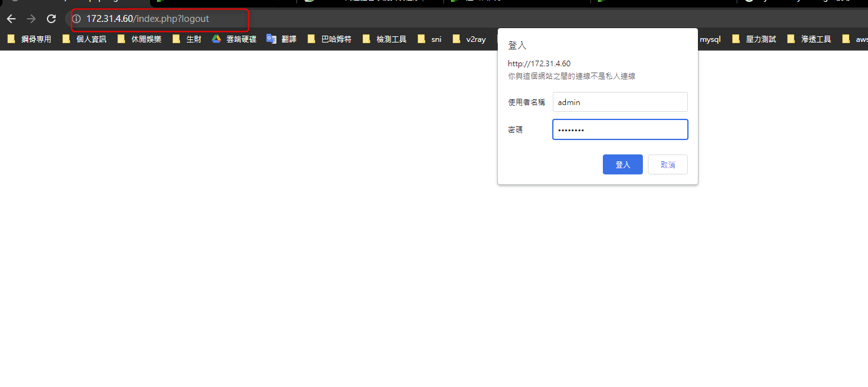Screen dimensions: 868x387
Task: Open the 巴哈姆特 bookmark folder
Action: point(330,39)
